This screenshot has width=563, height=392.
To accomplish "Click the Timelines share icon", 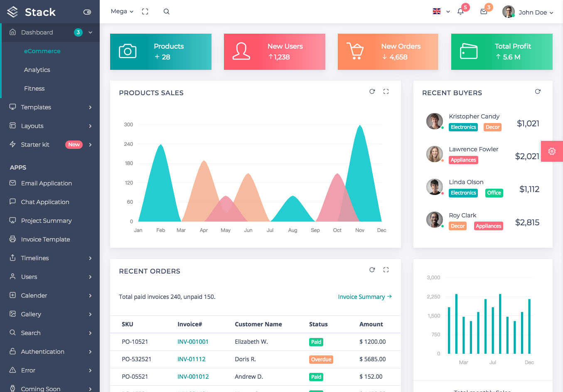I will pos(12,258).
